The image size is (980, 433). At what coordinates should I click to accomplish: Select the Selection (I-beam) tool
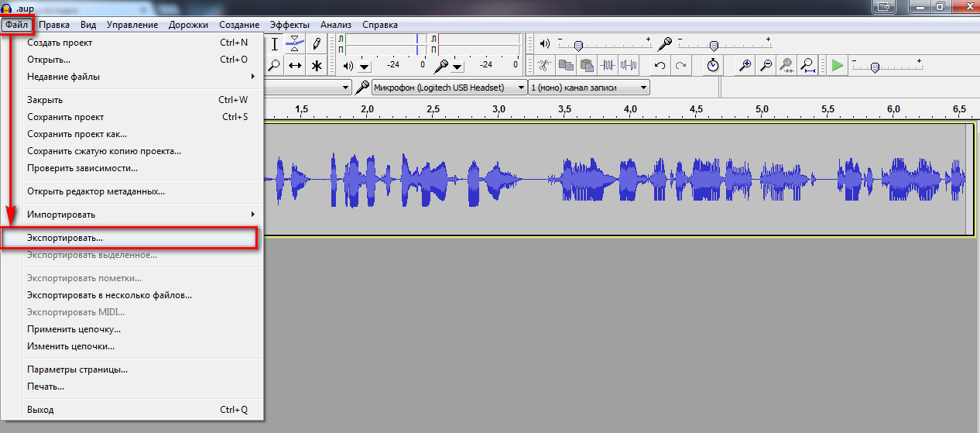(x=275, y=43)
